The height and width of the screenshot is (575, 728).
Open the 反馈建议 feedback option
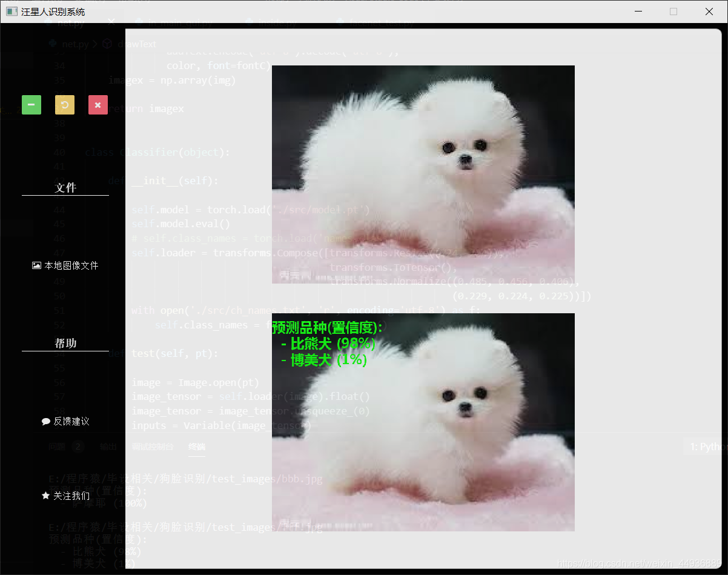(65, 421)
